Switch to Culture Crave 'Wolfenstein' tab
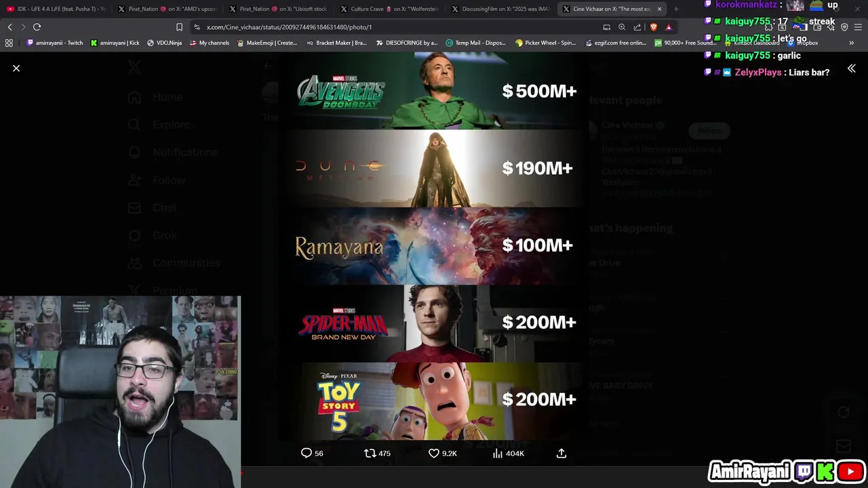The width and height of the screenshot is (868, 488). tap(389, 9)
